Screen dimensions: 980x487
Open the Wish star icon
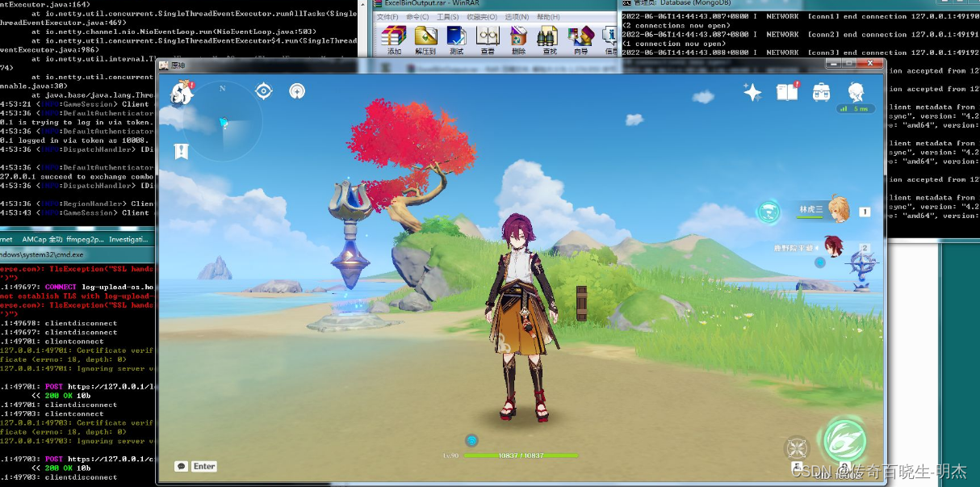[x=752, y=93]
